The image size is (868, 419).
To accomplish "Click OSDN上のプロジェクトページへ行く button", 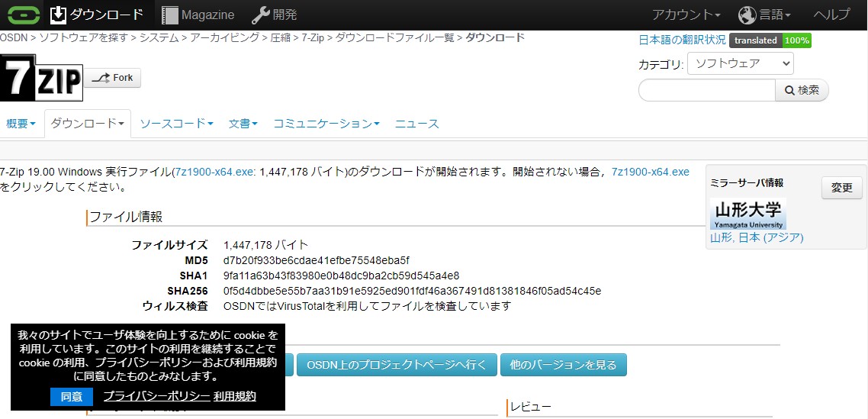I will coord(397,365).
